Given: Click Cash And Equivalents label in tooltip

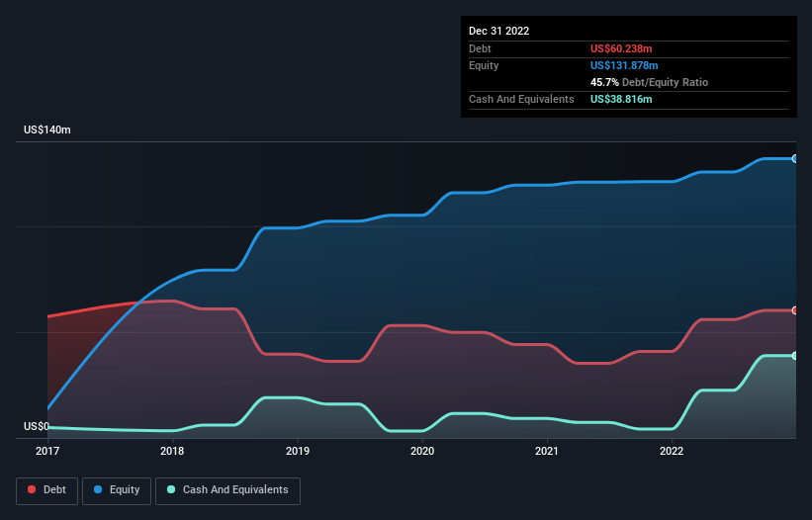Looking at the screenshot, I should pyautogui.click(x=521, y=99).
